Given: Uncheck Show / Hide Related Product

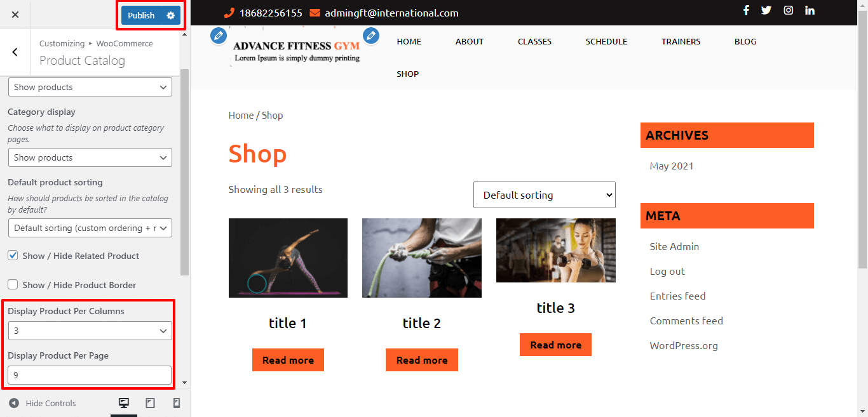Looking at the screenshot, I should pyautogui.click(x=13, y=256).
